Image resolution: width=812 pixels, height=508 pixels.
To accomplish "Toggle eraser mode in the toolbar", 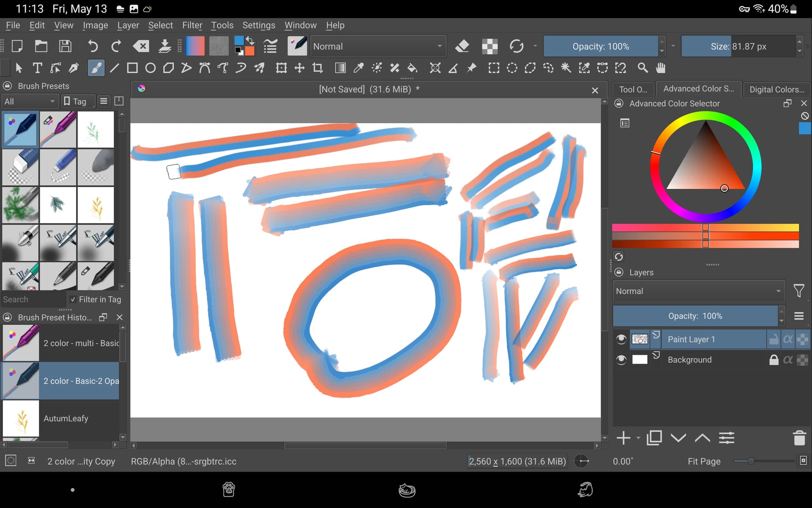I will click(462, 46).
